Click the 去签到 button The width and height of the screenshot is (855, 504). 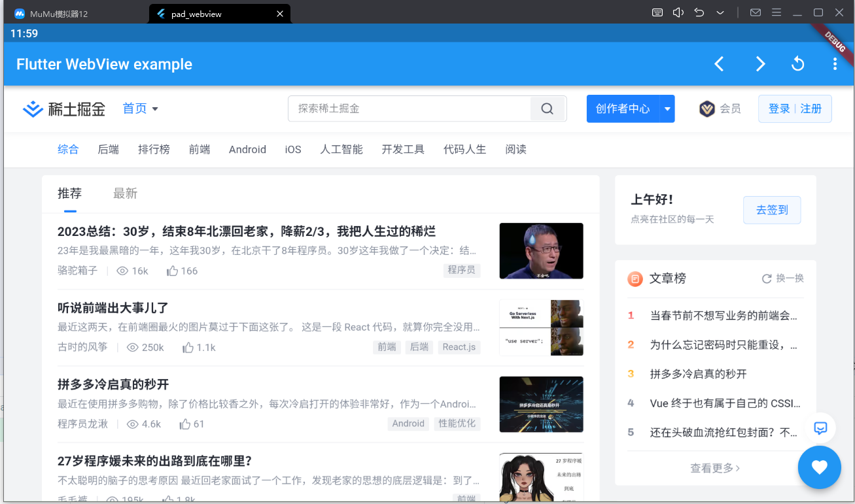click(772, 210)
